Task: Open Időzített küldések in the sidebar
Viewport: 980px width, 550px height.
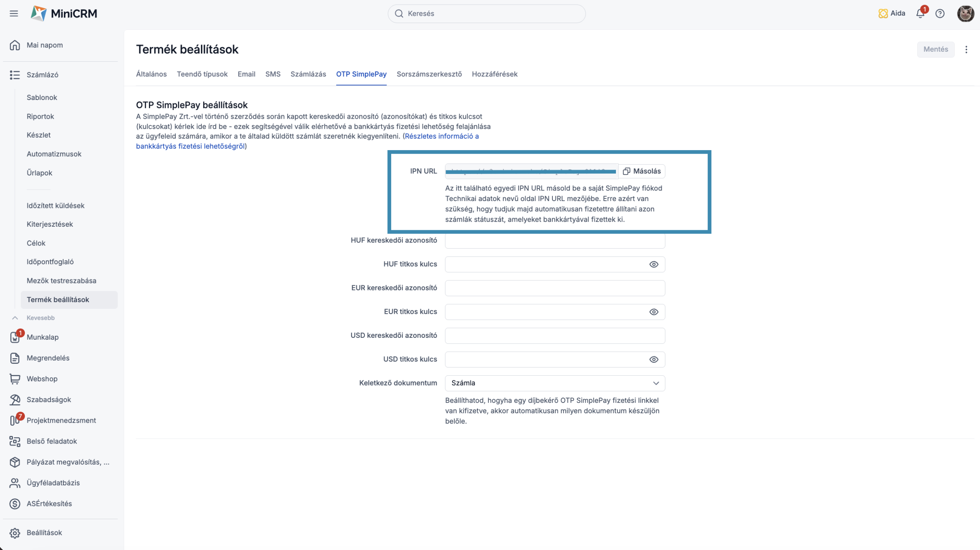Action: tap(56, 206)
